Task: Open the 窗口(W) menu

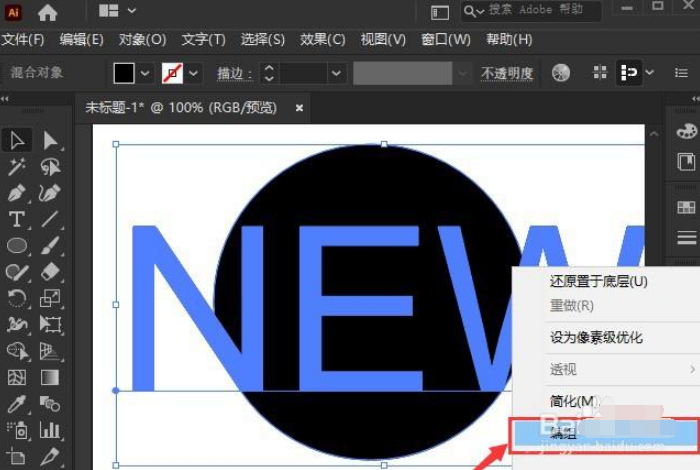Action: 446,40
